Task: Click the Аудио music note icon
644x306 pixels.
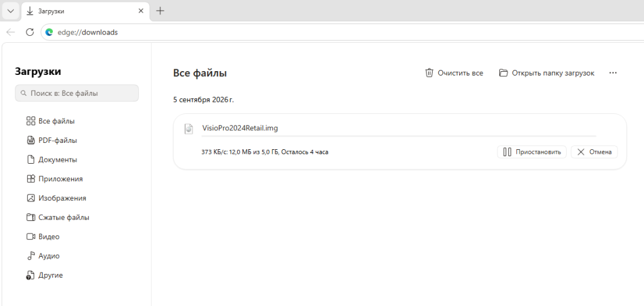Action: 31,256
